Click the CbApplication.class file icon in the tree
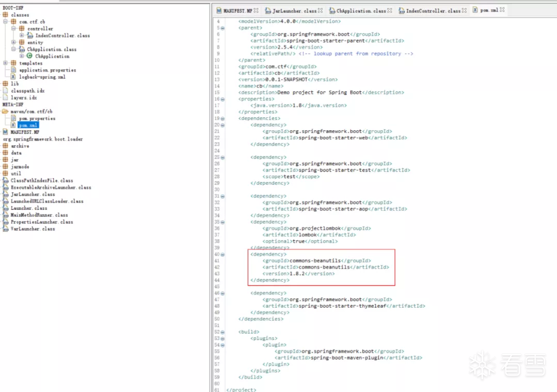 (22, 50)
